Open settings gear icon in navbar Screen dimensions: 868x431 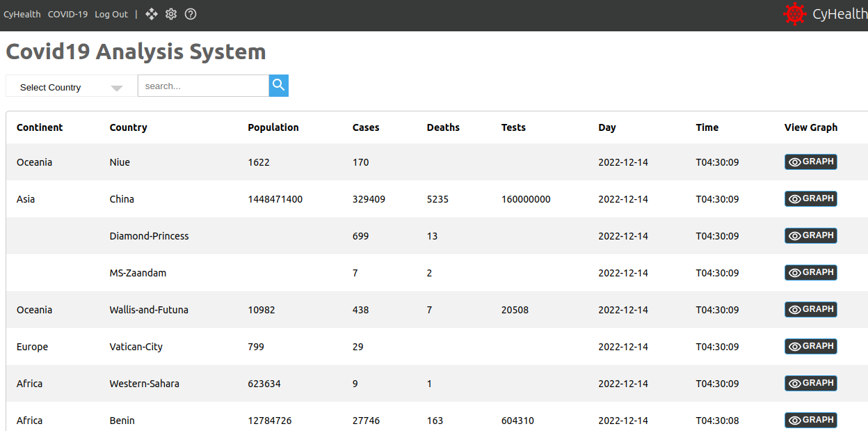pos(171,14)
